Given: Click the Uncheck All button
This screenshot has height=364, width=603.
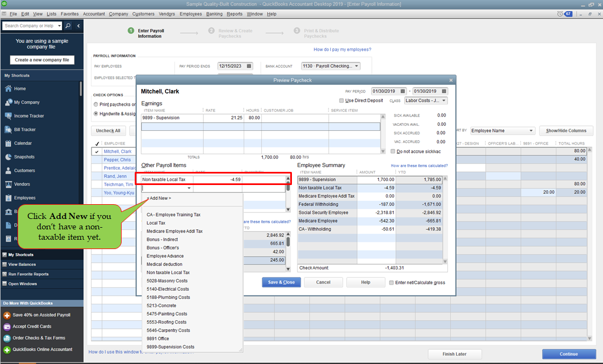Looking at the screenshot, I should coord(108,131).
